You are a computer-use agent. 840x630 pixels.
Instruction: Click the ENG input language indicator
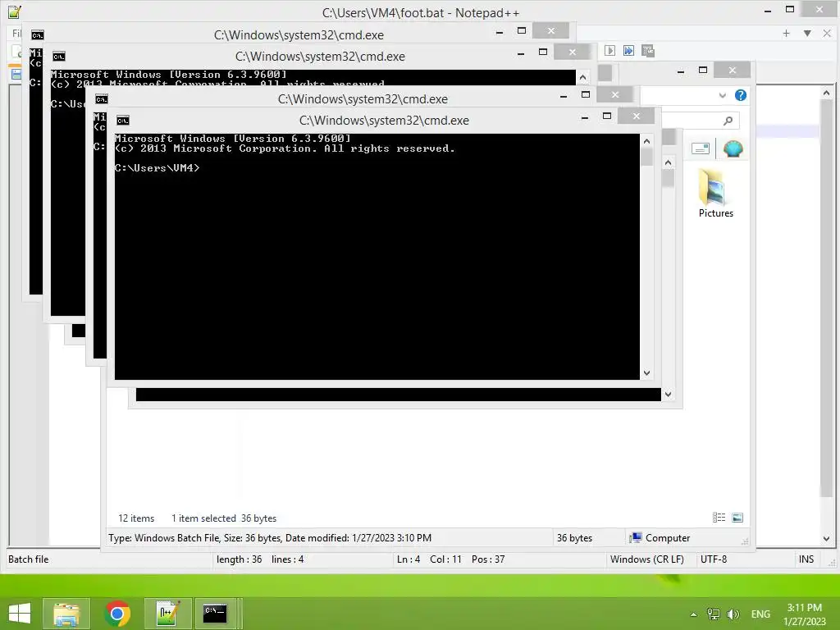(760, 614)
